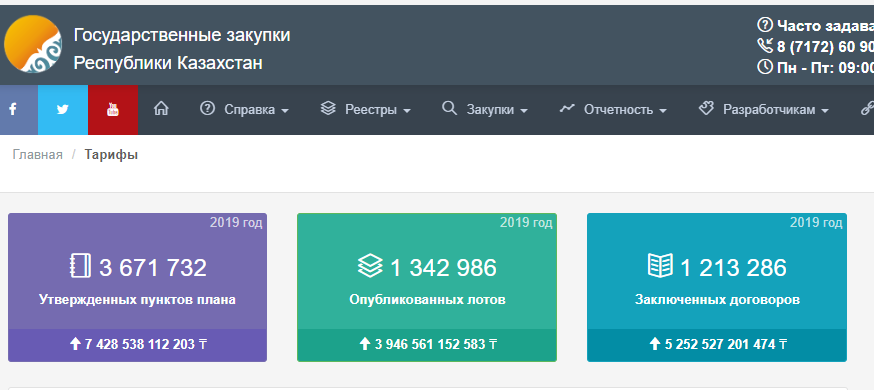Click the handshake icon beside Разработчикам
This screenshot has height=390, width=874.
pyautogui.click(x=706, y=109)
